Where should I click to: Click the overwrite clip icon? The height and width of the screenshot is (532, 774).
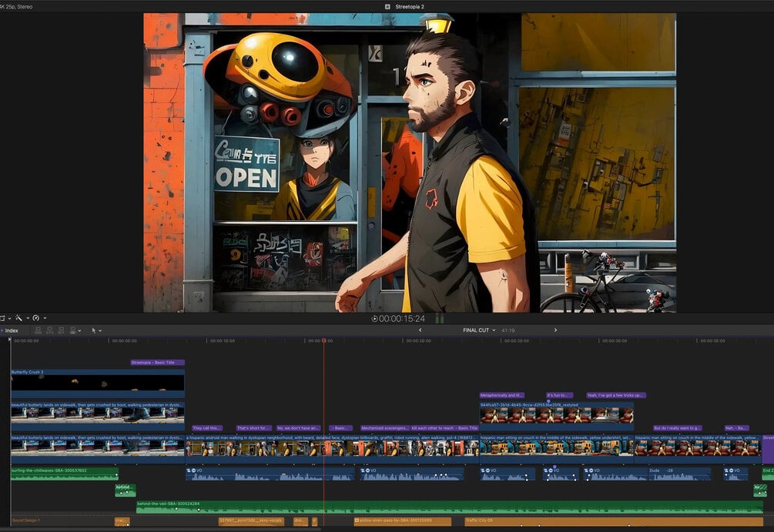click(x=72, y=330)
